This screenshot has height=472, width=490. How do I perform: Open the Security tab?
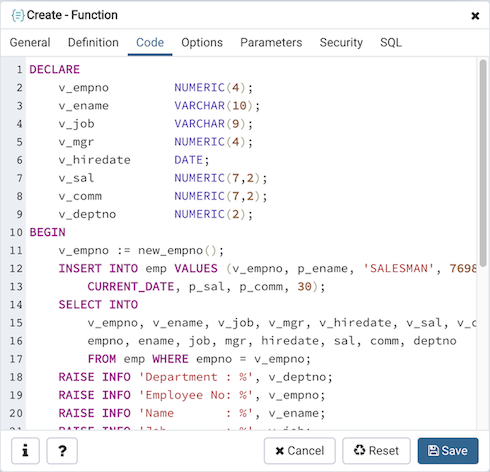(x=341, y=43)
